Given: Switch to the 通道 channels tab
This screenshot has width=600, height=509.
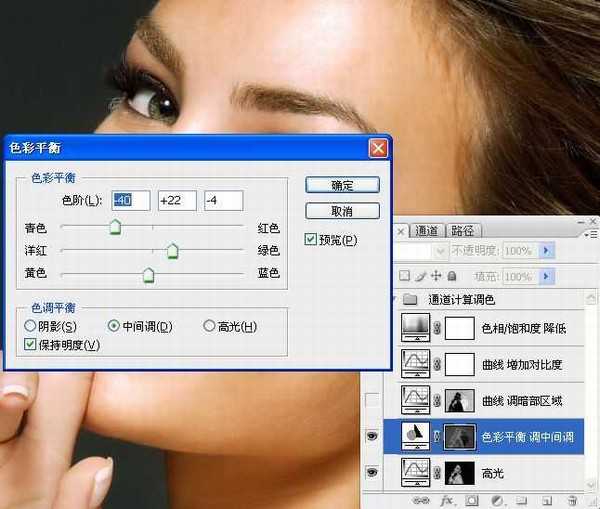Looking at the screenshot, I should (x=426, y=231).
